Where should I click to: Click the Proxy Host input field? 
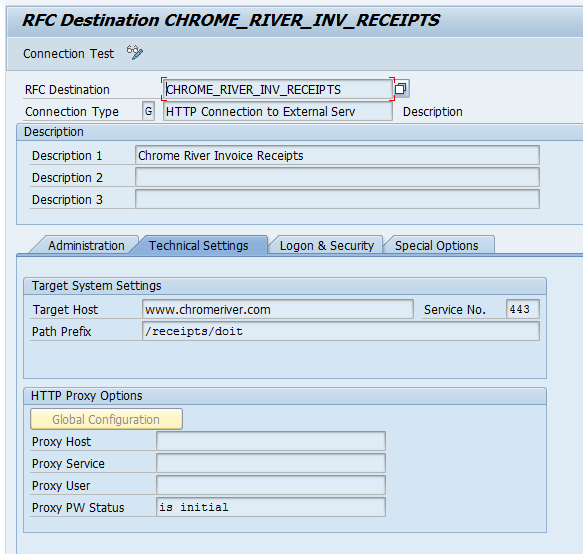271,441
